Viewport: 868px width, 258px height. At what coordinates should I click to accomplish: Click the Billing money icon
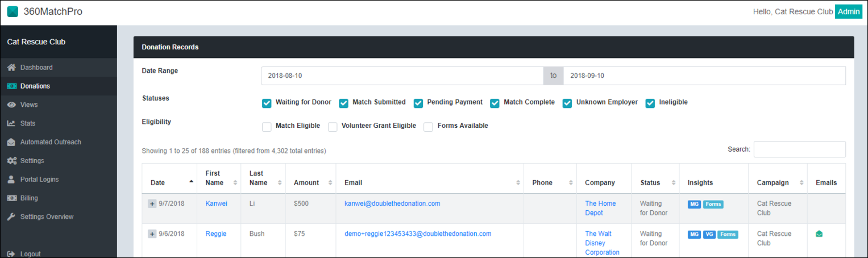point(11,198)
